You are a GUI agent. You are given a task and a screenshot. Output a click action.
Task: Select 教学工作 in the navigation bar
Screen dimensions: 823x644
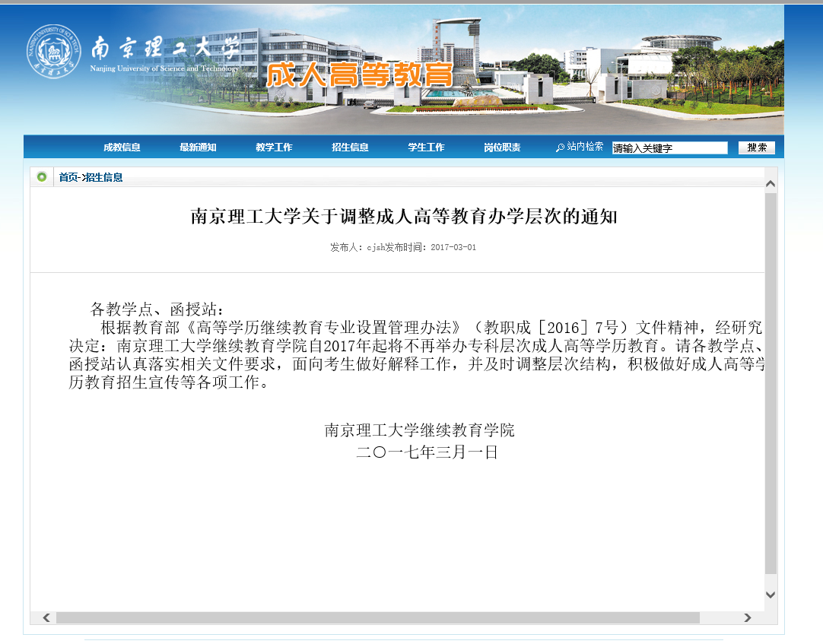[x=274, y=148]
